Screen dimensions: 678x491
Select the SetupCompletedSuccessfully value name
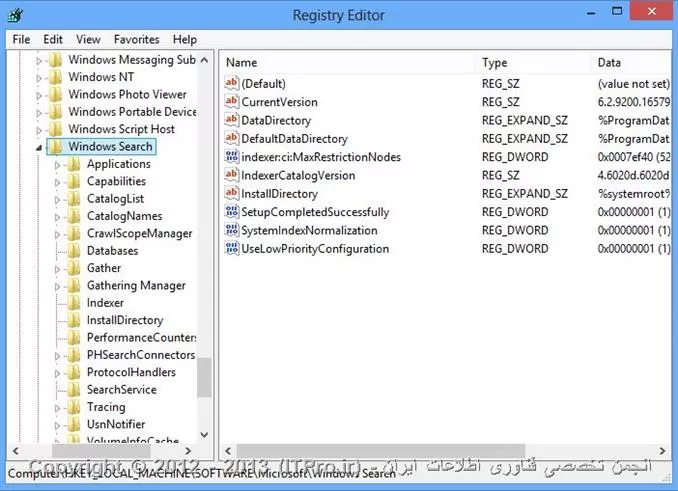pyautogui.click(x=315, y=212)
